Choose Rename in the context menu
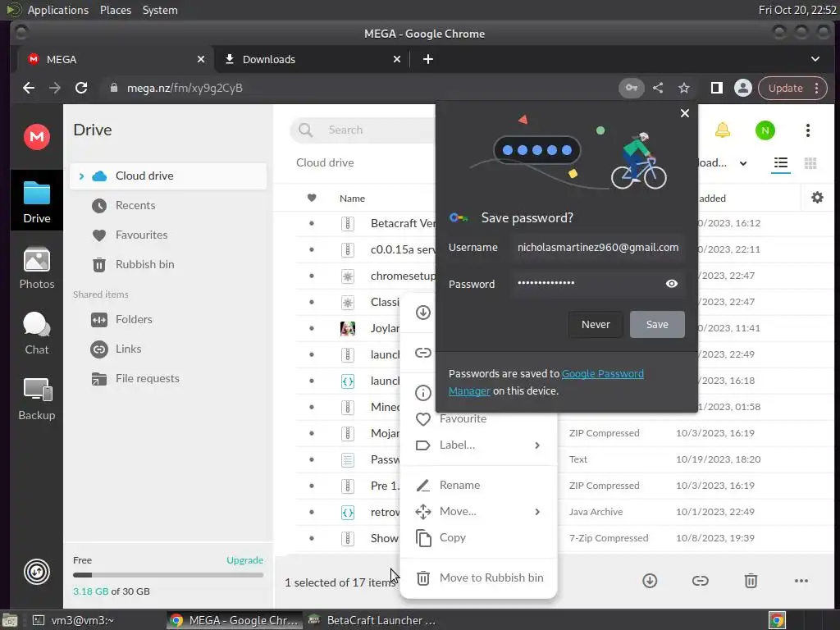 pyautogui.click(x=479, y=485)
